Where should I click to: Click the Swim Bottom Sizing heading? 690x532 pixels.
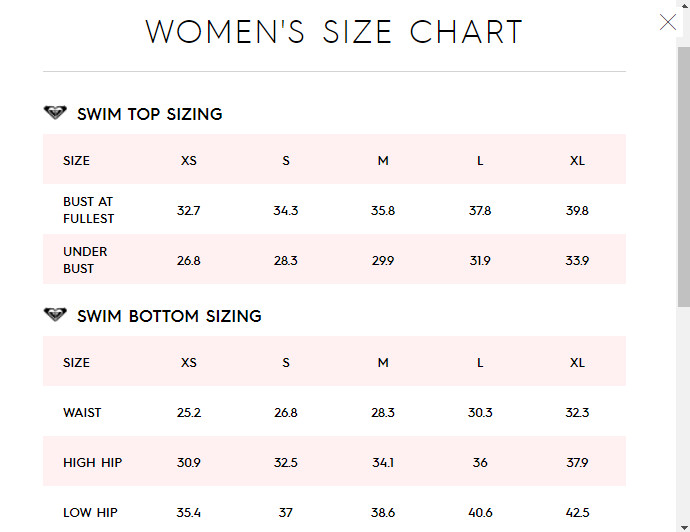[x=169, y=316]
